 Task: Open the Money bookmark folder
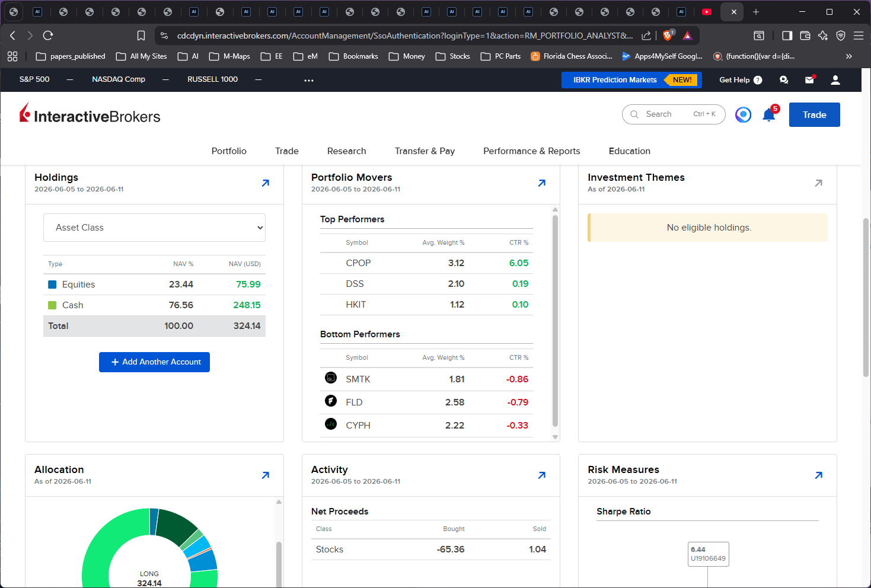[x=407, y=56]
